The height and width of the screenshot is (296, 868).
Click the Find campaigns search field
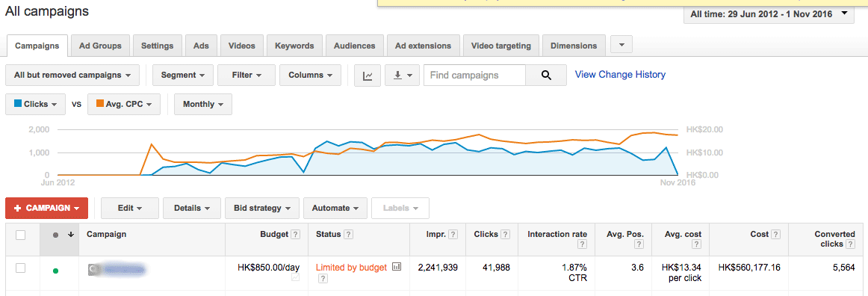tap(474, 75)
